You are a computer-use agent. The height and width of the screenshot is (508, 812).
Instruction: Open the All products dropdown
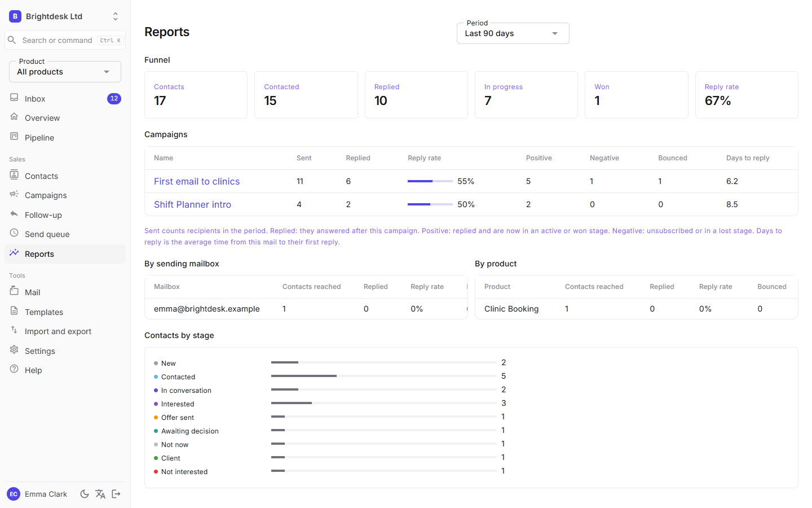coord(65,72)
